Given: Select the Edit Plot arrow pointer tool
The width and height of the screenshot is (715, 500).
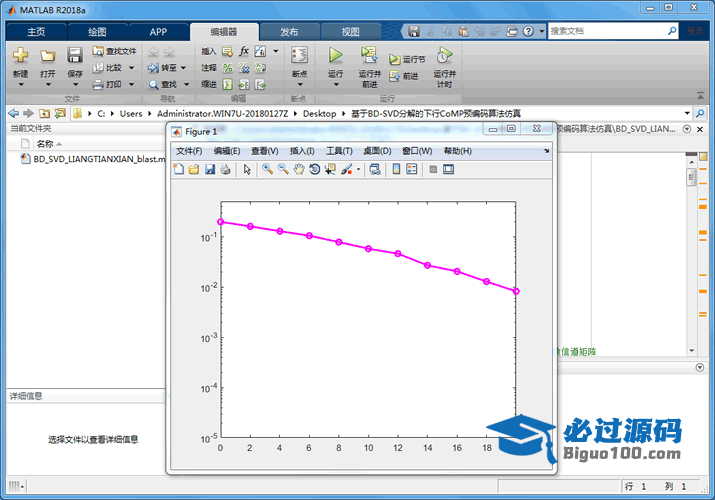Looking at the screenshot, I should (247, 170).
